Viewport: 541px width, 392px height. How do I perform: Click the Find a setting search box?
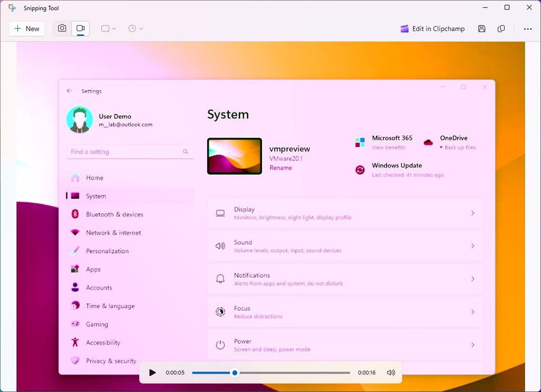click(130, 152)
